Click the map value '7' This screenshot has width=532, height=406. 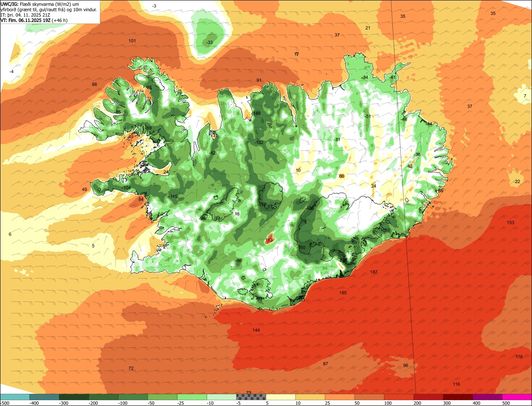[x=525, y=96]
